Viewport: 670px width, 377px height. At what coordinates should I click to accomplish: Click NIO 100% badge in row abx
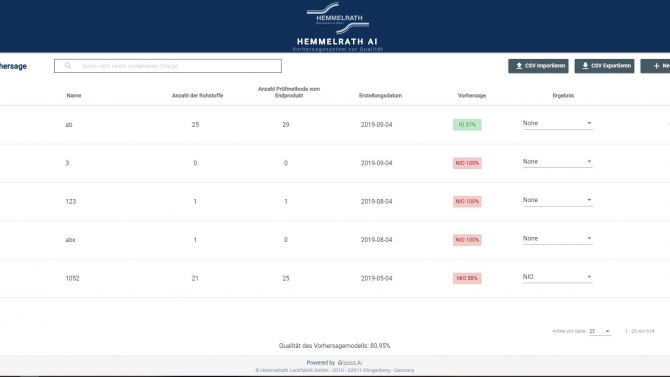[467, 240]
